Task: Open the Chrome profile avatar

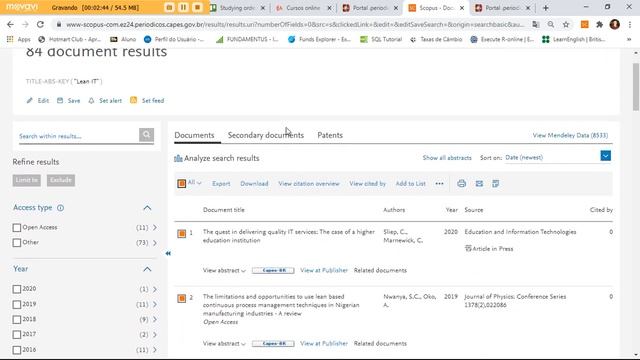Action: 614,24
